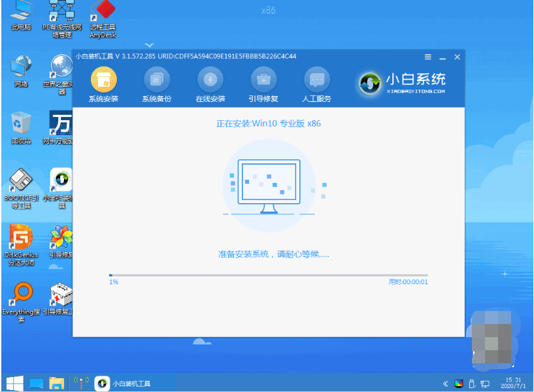Open 网络 desktop icon
534x392 pixels.
[21, 71]
